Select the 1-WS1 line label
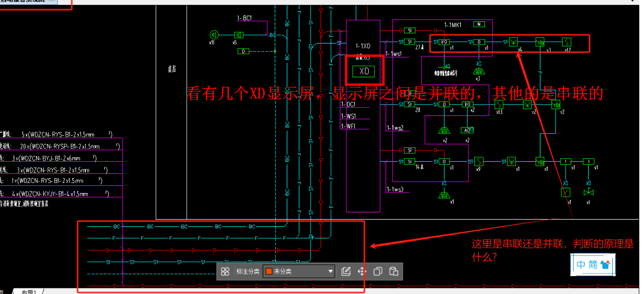Viewport: 644px width, 294px height. [x=348, y=116]
